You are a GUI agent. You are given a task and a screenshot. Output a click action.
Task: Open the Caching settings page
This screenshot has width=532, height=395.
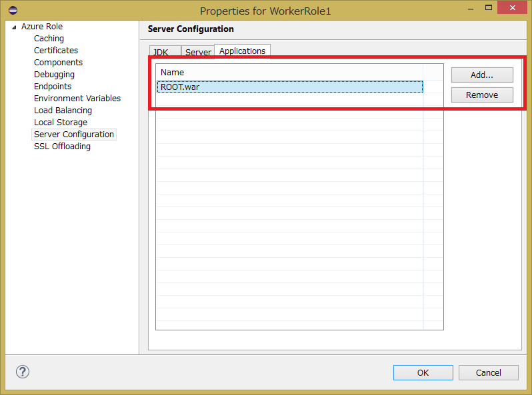click(49, 39)
